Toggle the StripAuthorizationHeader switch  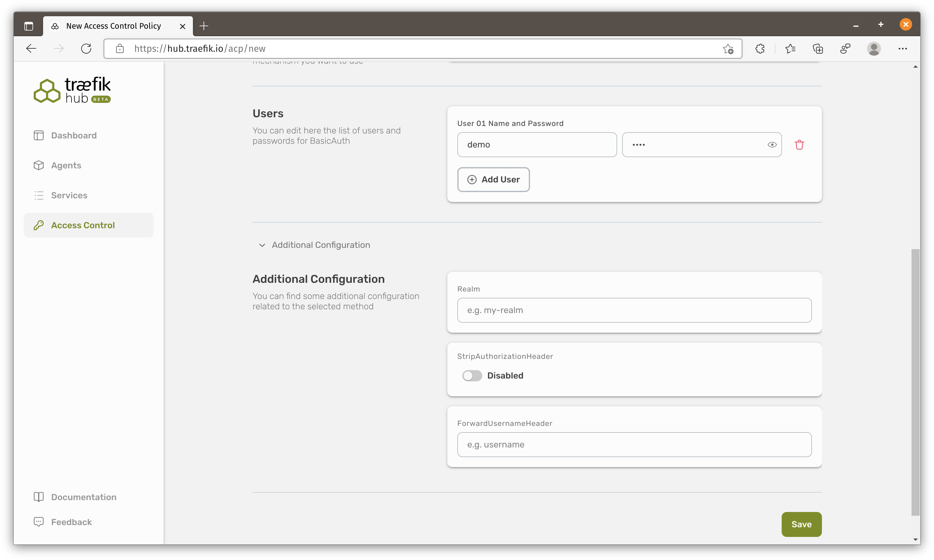point(472,376)
